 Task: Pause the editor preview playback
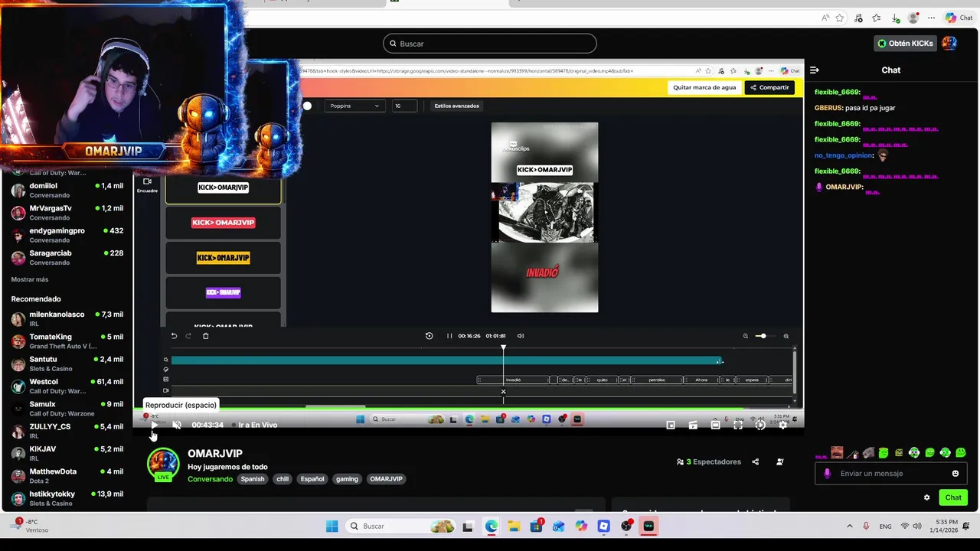pyautogui.click(x=449, y=336)
